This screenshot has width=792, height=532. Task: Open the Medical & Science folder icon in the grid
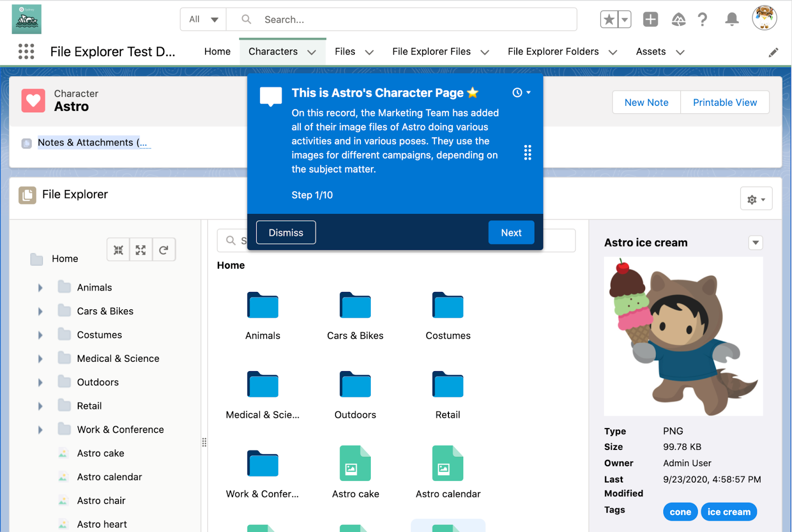[263, 384]
